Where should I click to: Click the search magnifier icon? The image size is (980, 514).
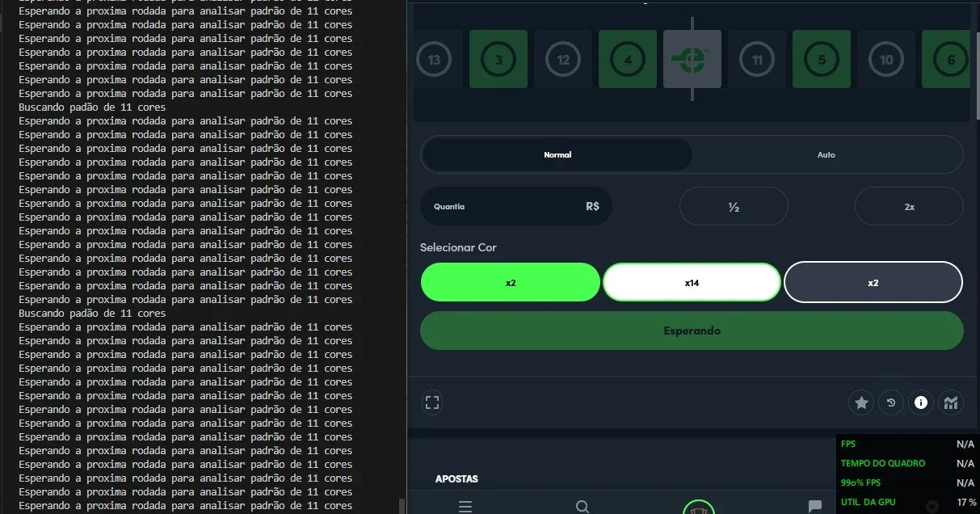(583, 507)
